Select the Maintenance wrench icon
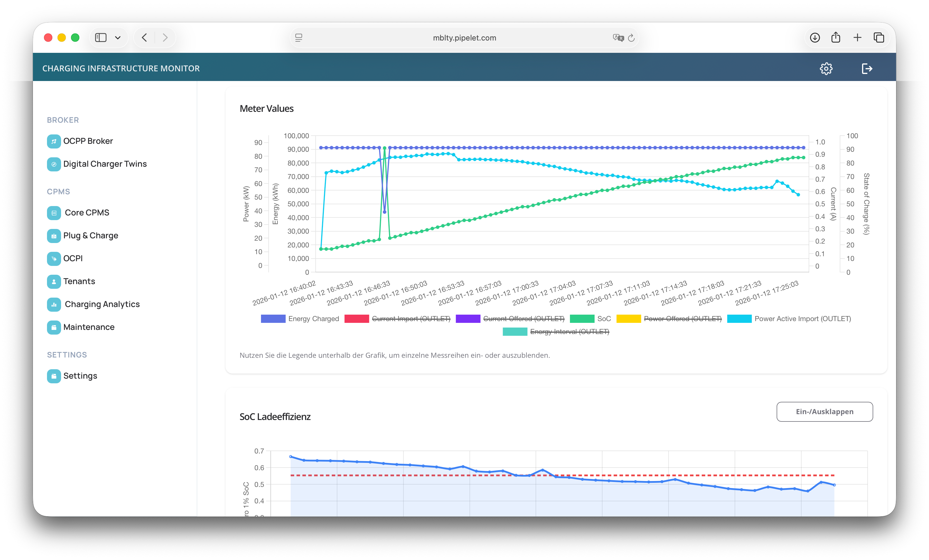Screen dimensions: 929x560 coord(54,327)
